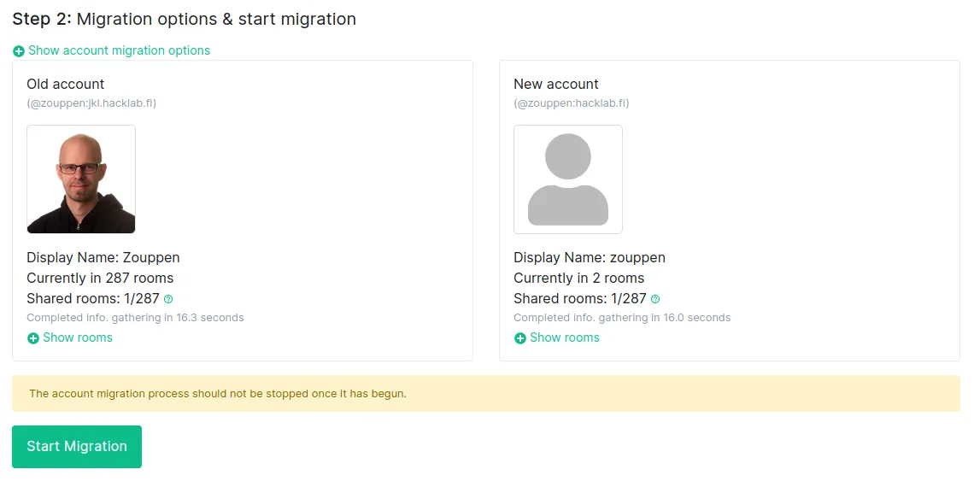Click plus icon next to Old account Show rooms
The image size is (980, 487).
(33, 338)
